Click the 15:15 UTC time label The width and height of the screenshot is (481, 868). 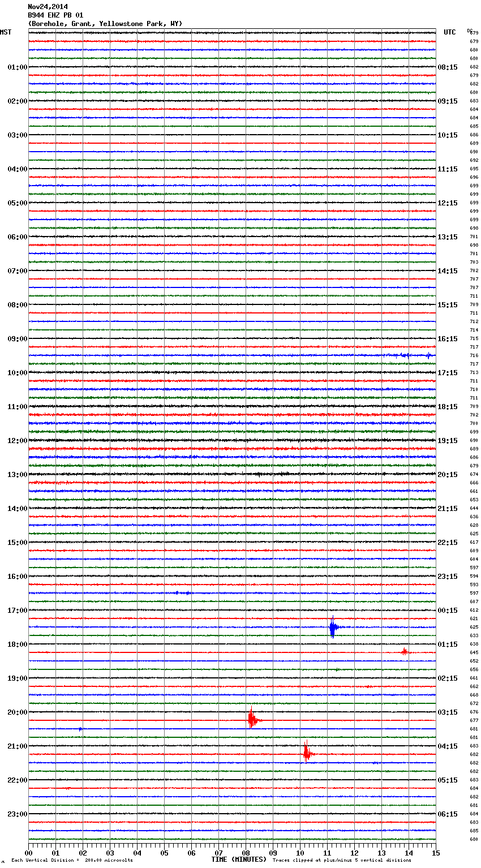tap(448, 305)
